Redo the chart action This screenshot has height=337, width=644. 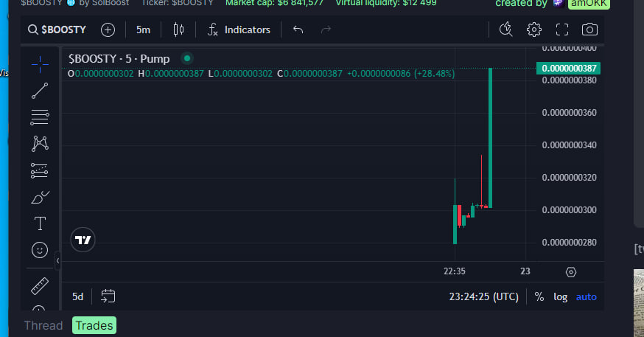click(x=326, y=29)
